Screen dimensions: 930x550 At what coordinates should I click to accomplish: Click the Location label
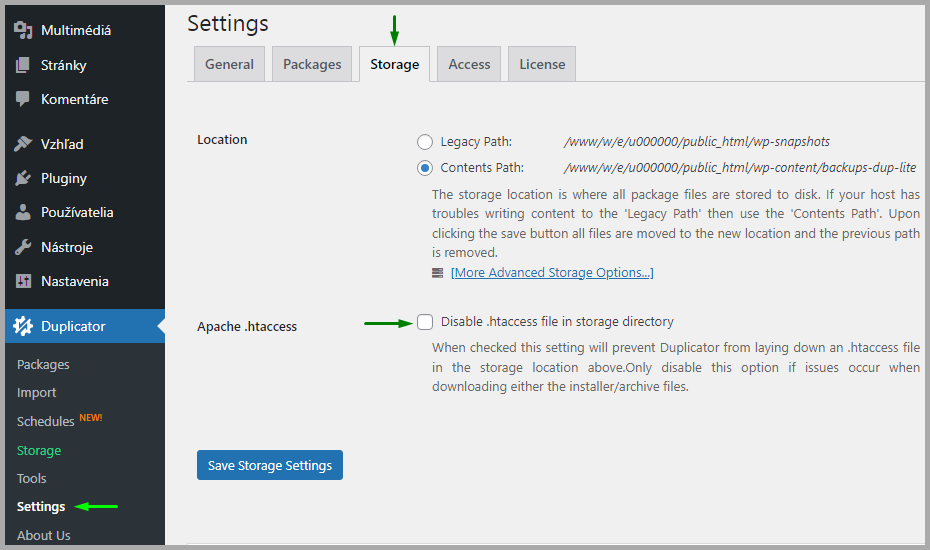[x=222, y=139]
